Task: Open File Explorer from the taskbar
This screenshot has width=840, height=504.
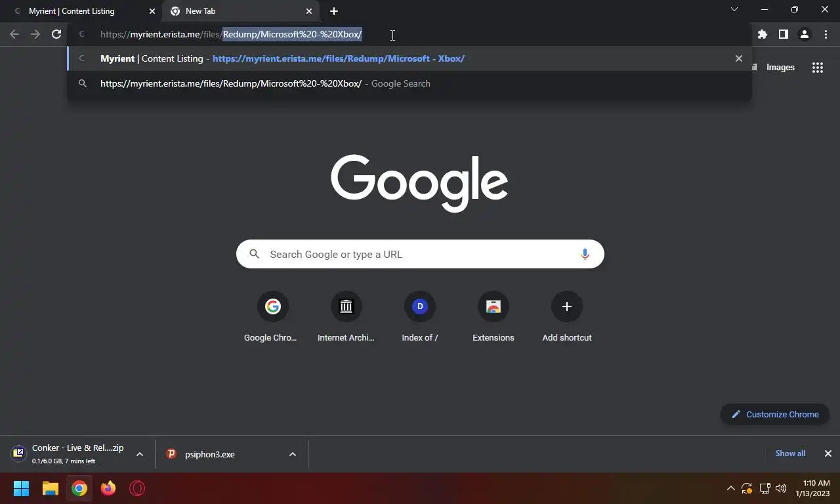Action: [51, 488]
